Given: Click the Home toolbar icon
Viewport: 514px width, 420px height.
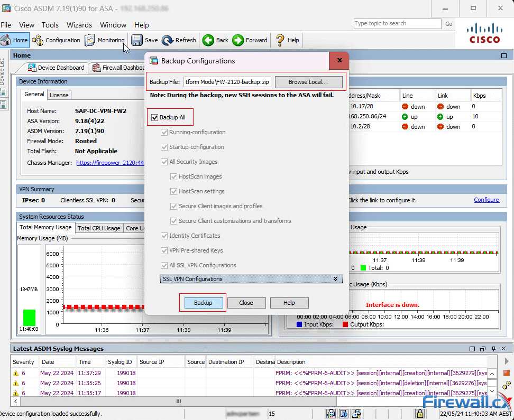Looking at the screenshot, I should [6, 40].
